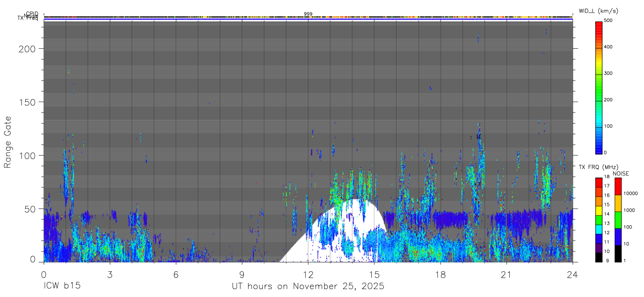Viewport: 644px width, 297px height.
Task: Click the '999' CPID value above the plot
Action: [x=308, y=14]
